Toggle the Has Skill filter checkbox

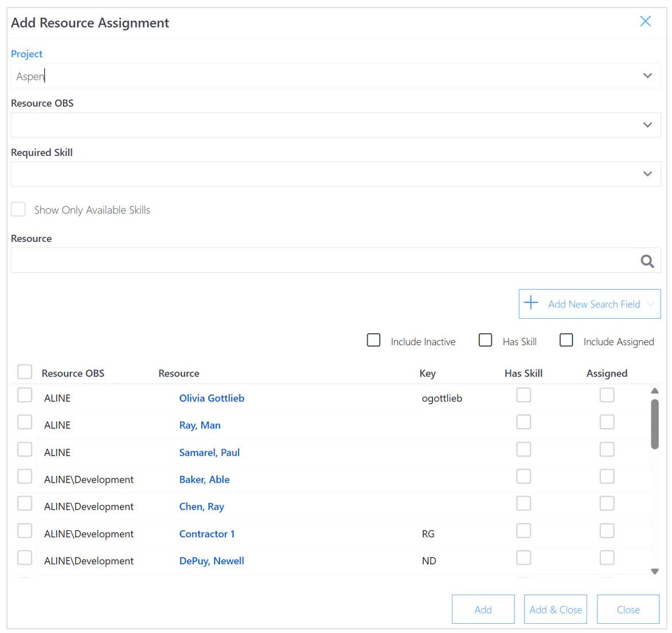tap(485, 340)
